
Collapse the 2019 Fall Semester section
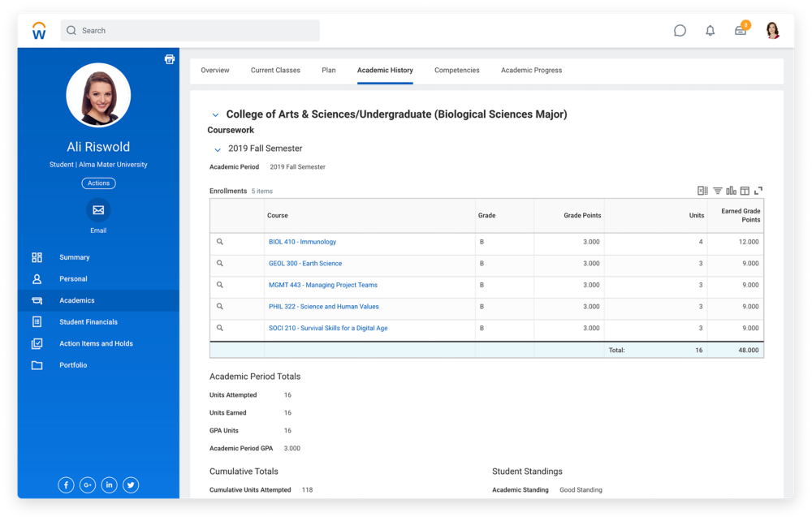[218, 149]
